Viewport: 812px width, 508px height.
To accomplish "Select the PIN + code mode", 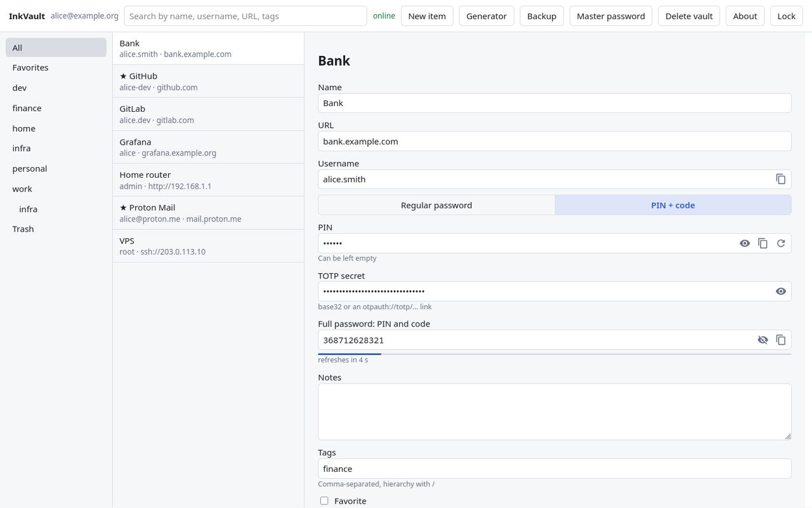I will tap(673, 205).
